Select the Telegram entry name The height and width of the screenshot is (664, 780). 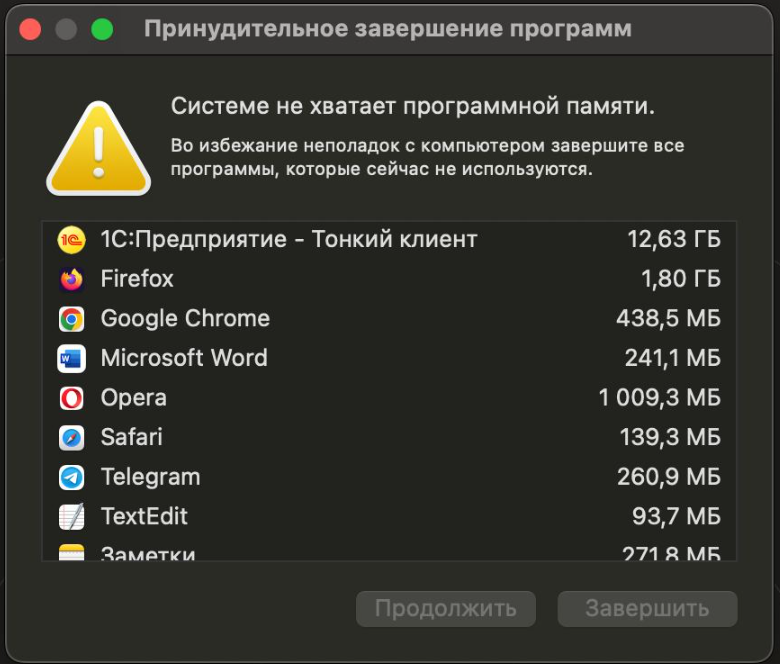click(x=151, y=477)
